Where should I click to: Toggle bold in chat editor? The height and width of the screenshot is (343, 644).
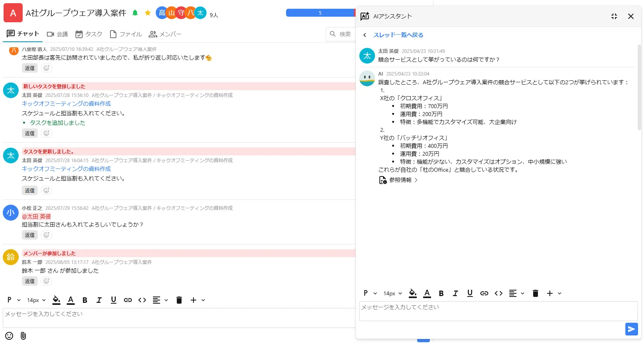[85, 300]
